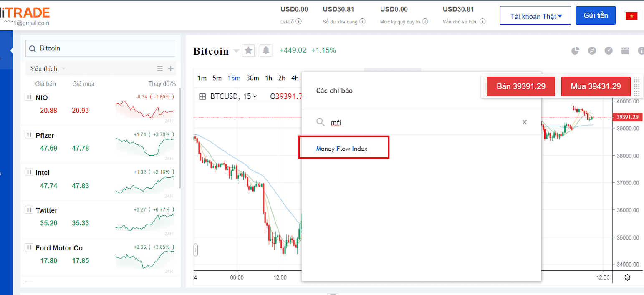Click the Gửi tiền deposit button
644x295 pixels.
596,15
